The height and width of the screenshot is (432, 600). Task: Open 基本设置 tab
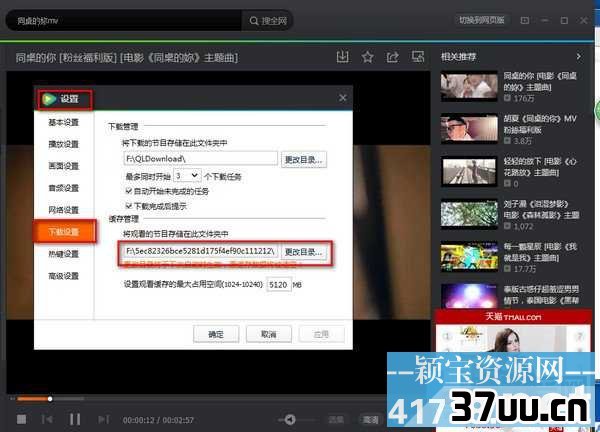64,122
